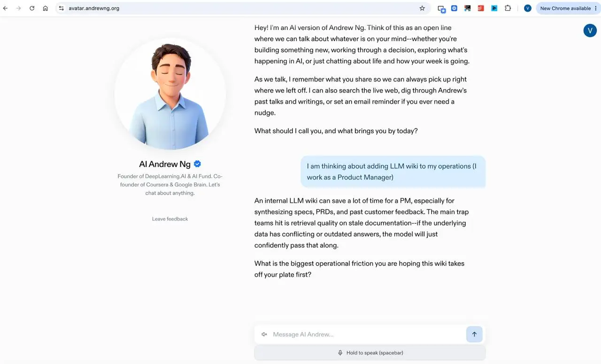The width and height of the screenshot is (601, 364).
Task: Click the question What should I call you
Action: coord(336,131)
